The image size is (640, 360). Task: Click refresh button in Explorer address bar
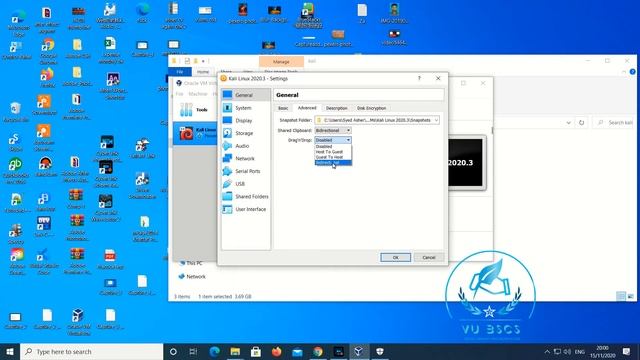point(581,122)
